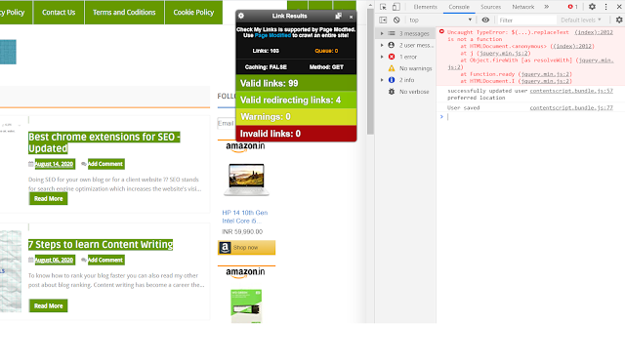Toggle the live expression eye icon
The width and height of the screenshot is (625, 364).
tap(485, 20)
